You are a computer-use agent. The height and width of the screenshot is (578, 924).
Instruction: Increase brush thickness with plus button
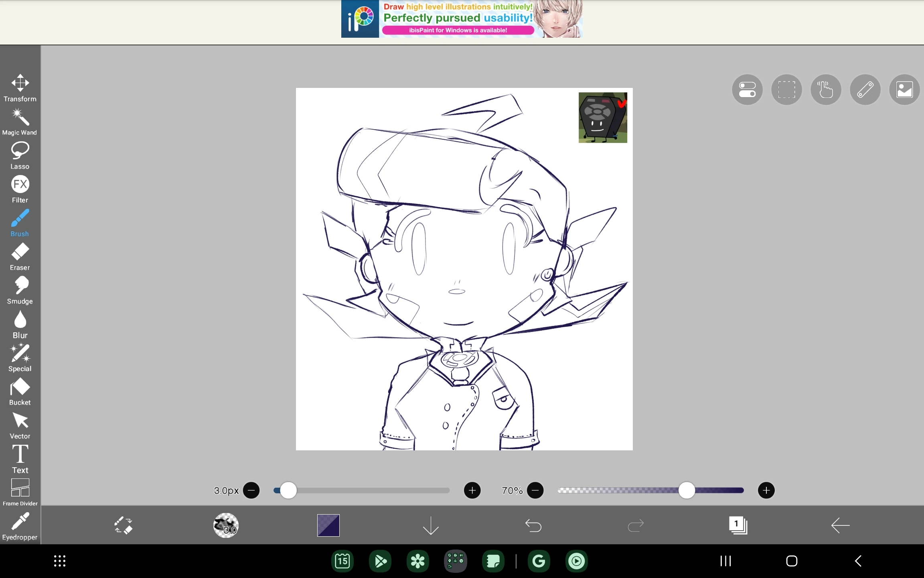click(x=472, y=490)
